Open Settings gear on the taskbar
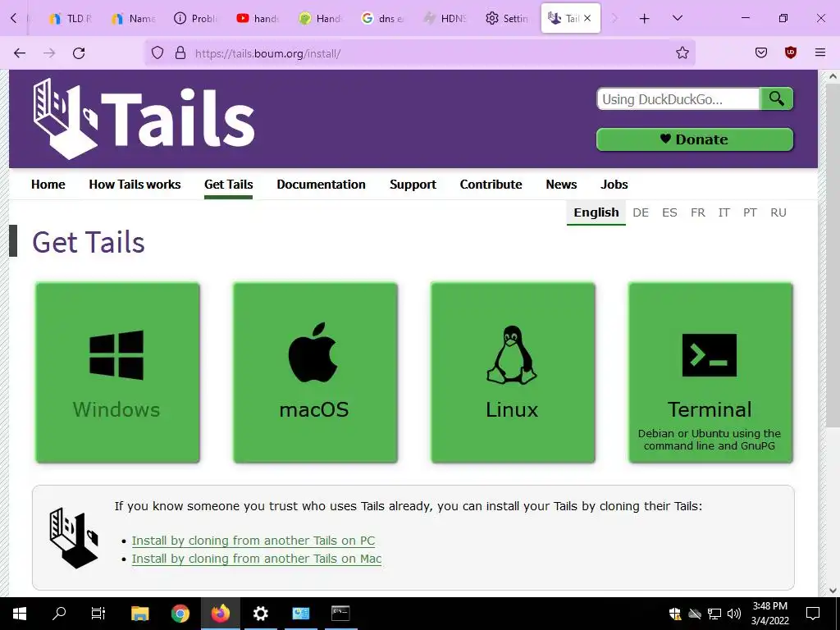The image size is (840, 630). (x=260, y=614)
